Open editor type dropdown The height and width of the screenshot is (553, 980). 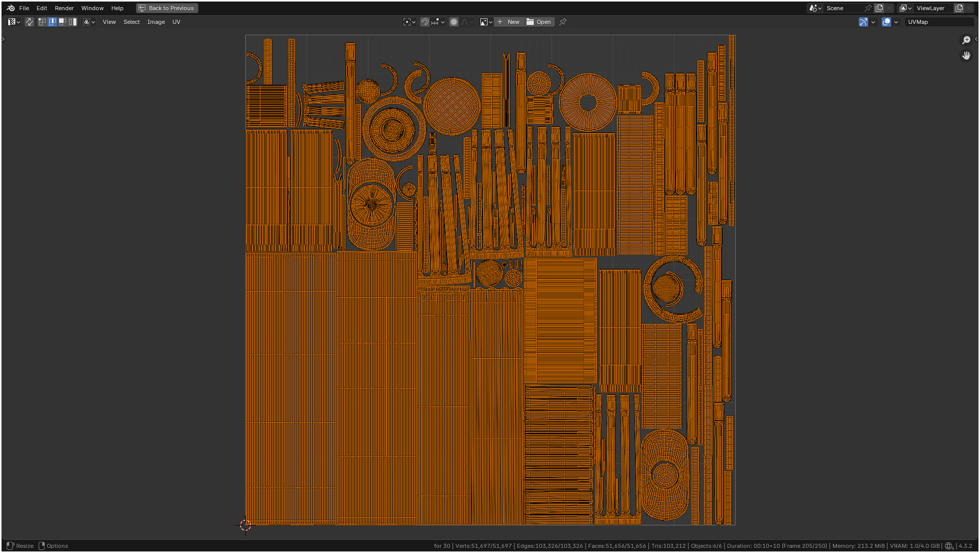pyautogui.click(x=14, y=22)
